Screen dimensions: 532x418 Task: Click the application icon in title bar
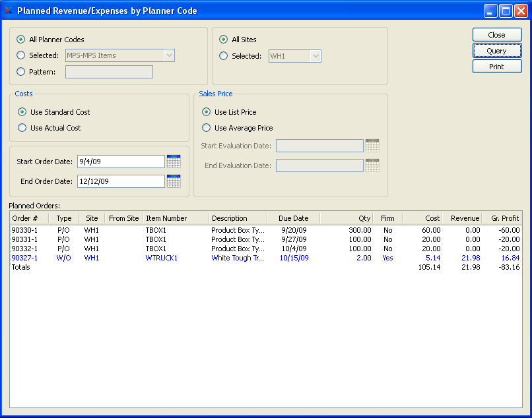tap(9, 11)
